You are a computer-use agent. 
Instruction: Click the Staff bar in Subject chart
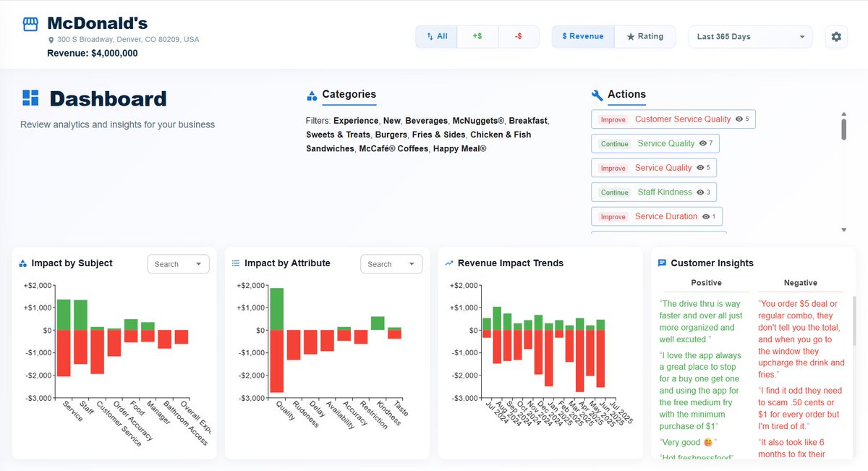point(80,332)
